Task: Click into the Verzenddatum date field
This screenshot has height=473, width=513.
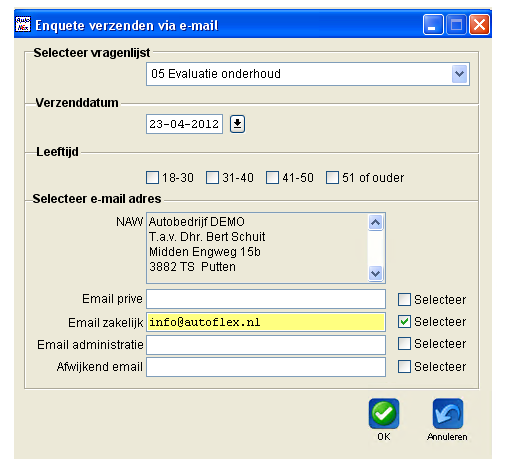Action: tap(184, 124)
